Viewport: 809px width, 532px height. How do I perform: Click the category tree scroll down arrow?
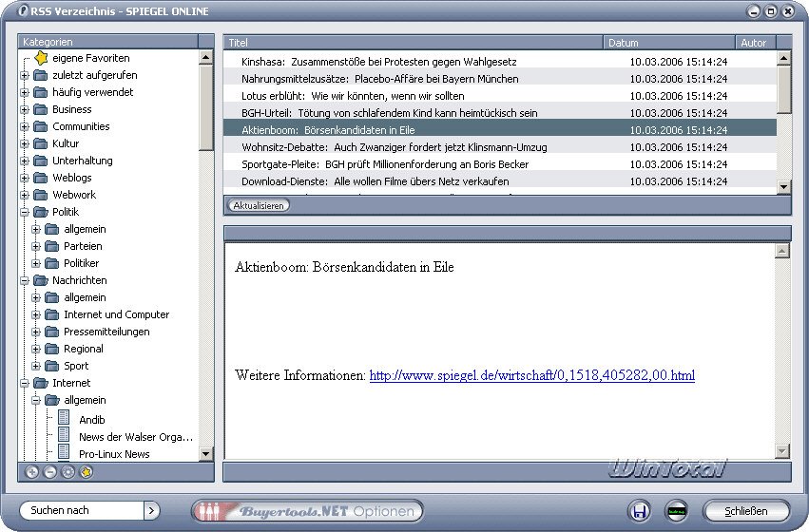pyautogui.click(x=206, y=454)
